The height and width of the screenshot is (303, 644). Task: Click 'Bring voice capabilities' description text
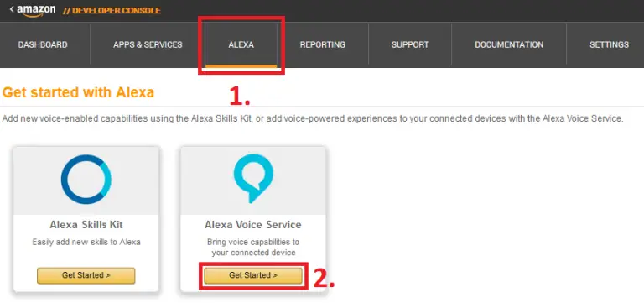tap(253, 247)
